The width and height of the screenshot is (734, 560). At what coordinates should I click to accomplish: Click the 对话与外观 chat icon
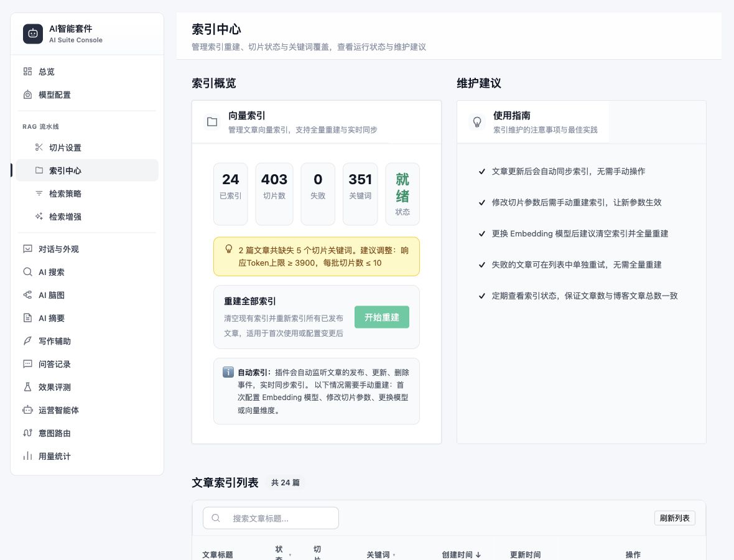(x=27, y=249)
